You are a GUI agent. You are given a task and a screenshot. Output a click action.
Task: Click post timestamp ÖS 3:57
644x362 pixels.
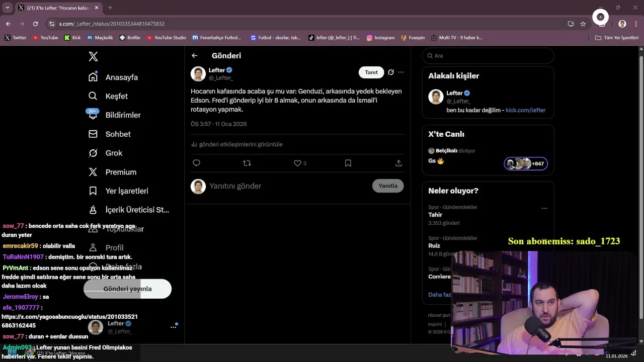(x=218, y=124)
